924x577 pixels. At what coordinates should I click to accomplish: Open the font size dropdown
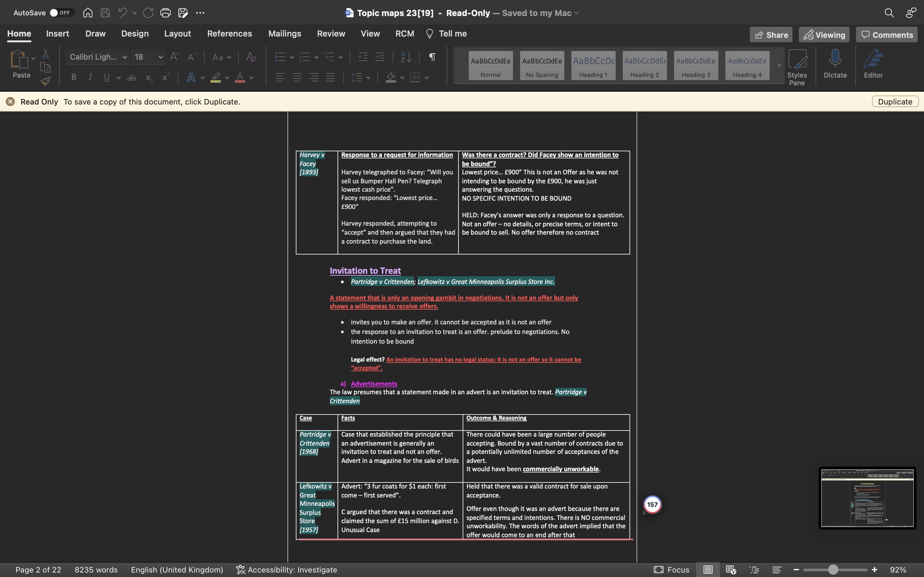pos(160,57)
